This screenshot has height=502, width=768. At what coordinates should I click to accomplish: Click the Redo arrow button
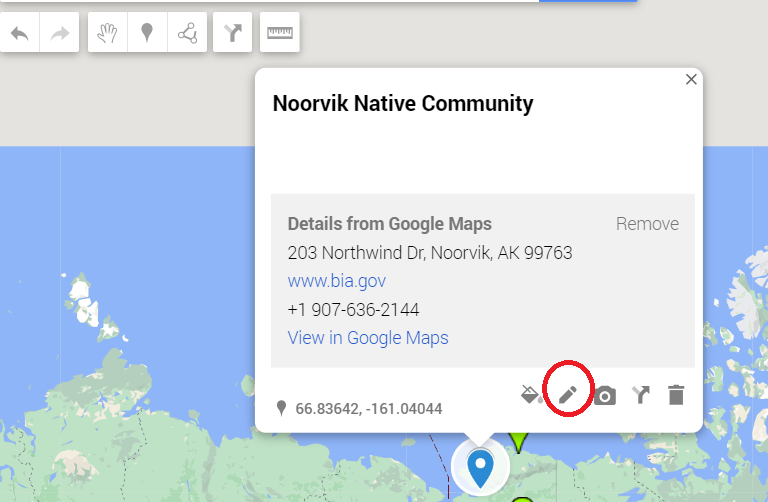coord(60,32)
